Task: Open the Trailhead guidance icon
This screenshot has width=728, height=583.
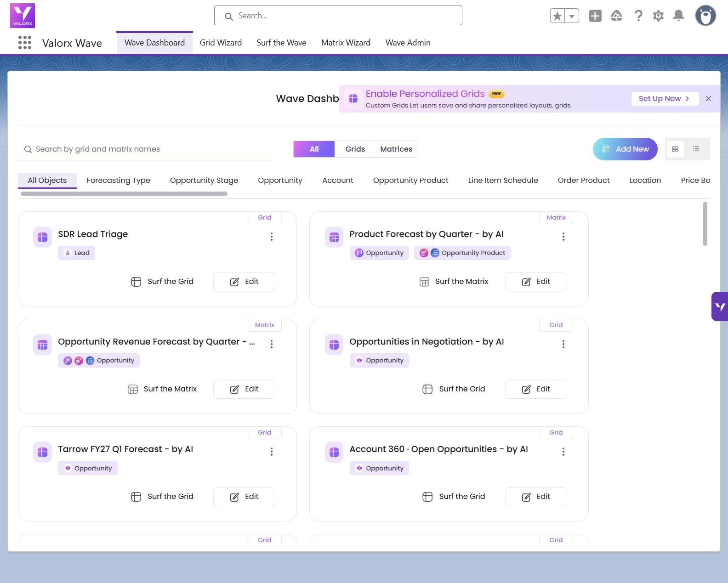Action: click(x=617, y=16)
